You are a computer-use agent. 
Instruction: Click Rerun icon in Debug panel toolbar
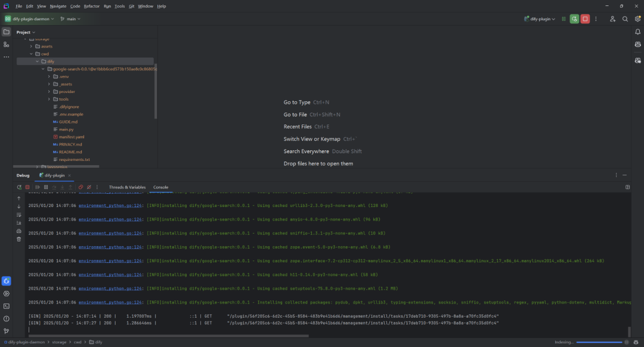[19, 187]
